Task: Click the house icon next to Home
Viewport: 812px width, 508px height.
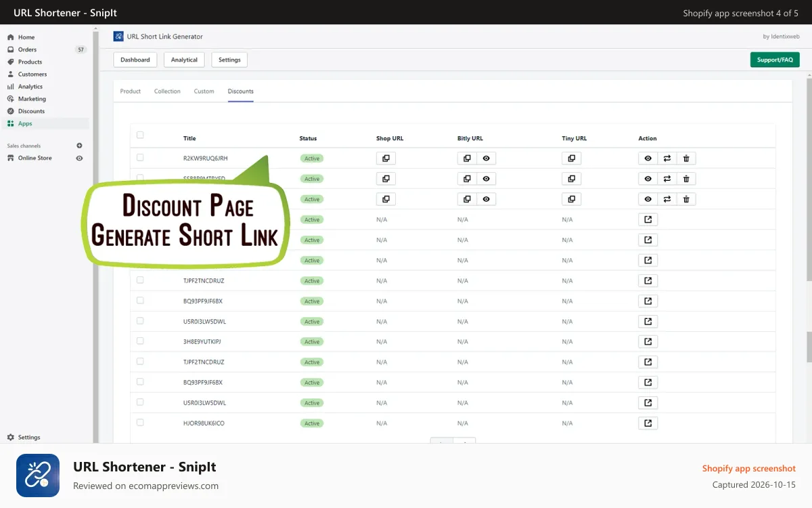Action: [x=11, y=37]
